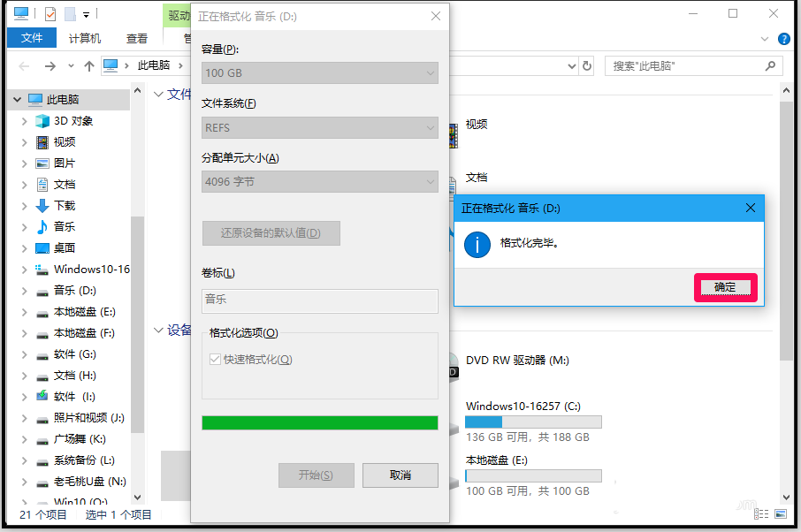Open the 分配单元大小 4096 字节 dropdown

[320, 182]
